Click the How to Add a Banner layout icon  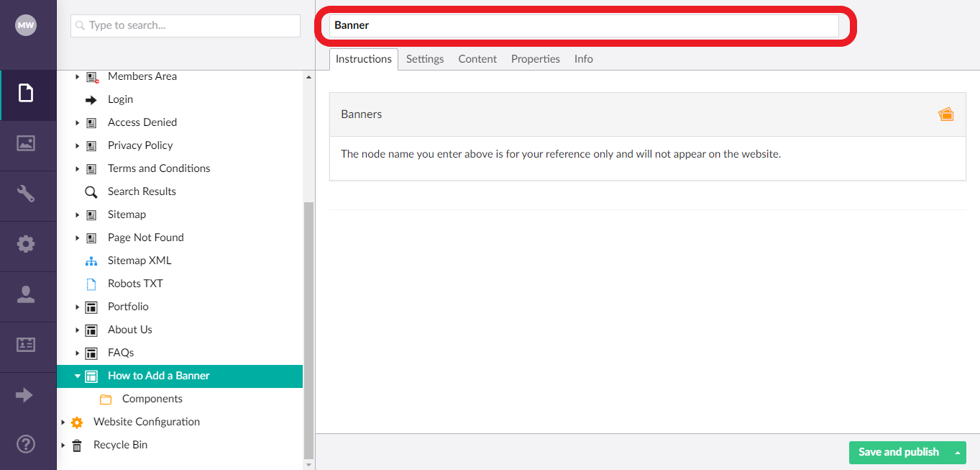(91, 376)
